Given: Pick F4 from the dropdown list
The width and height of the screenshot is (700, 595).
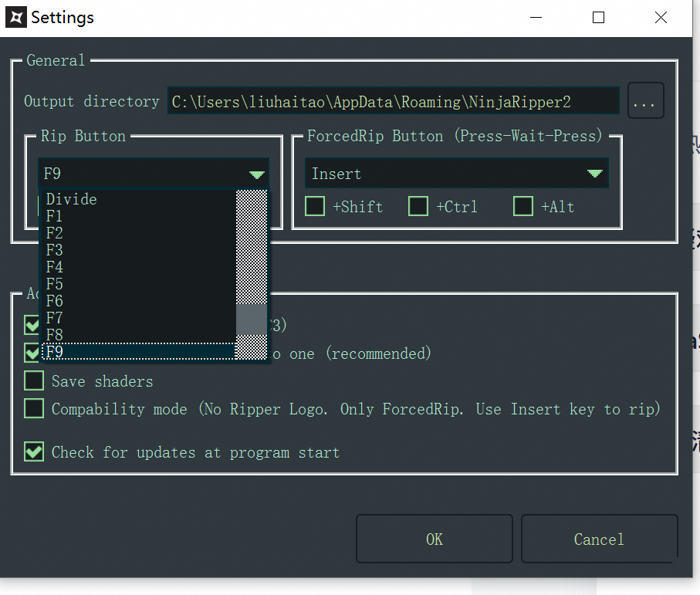Looking at the screenshot, I should pyautogui.click(x=138, y=267).
